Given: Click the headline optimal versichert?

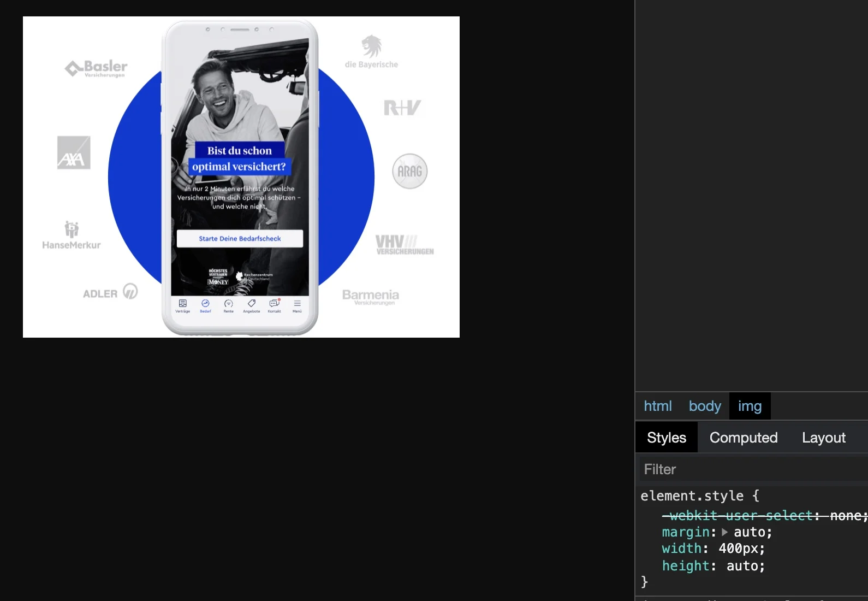Looking at the screenshot, I should pyautogui.click(x=239, y=167).
